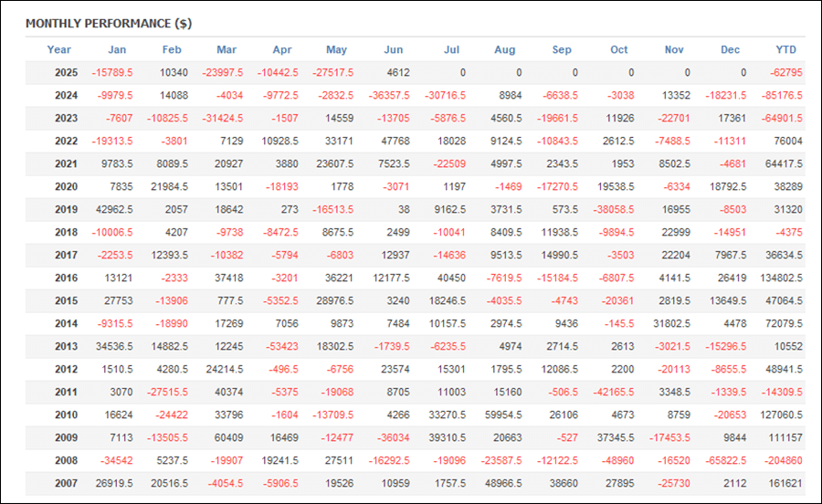
Task: Click 2022 June value 47768
Action: (x=395, y=141)
